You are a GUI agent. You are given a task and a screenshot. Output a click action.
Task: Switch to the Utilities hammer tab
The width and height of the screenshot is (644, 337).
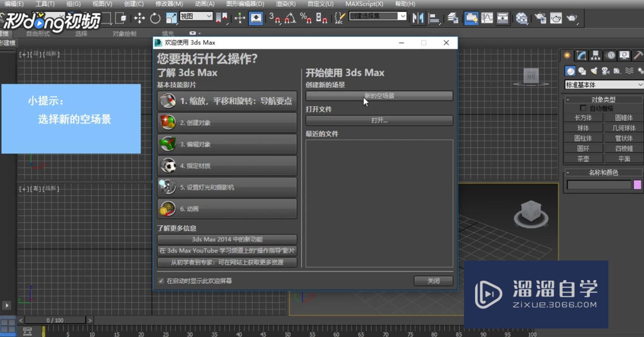point(638,55)
